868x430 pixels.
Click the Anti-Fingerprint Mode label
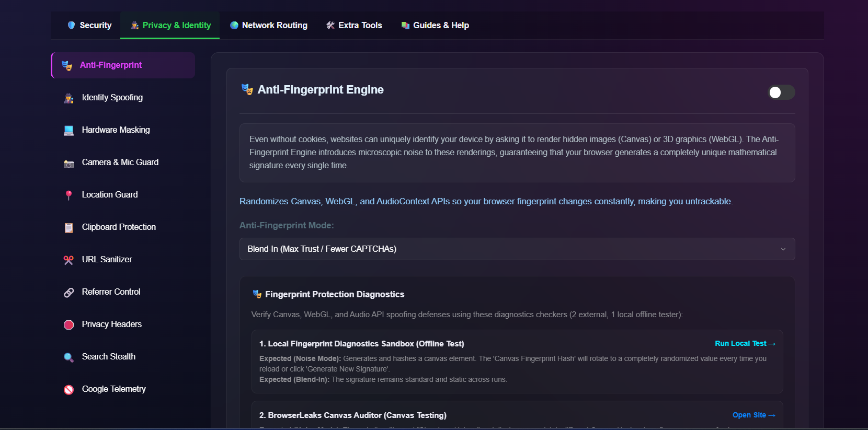(287, 225)
